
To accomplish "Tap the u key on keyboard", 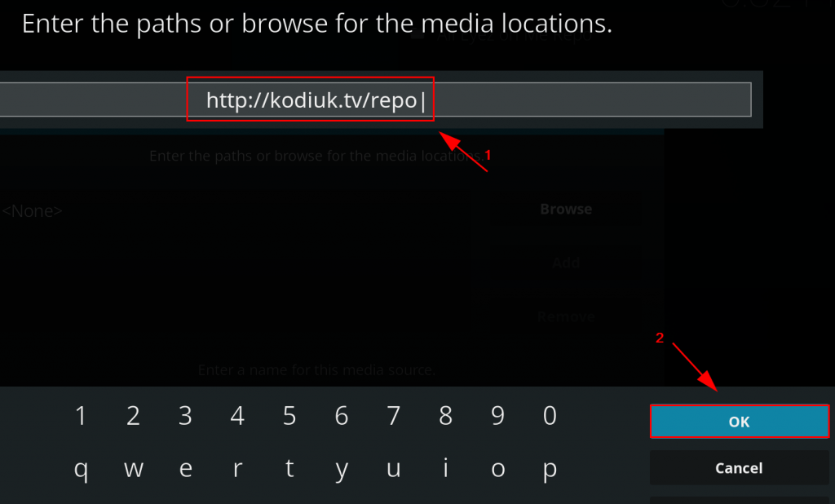I will (394, 469).
